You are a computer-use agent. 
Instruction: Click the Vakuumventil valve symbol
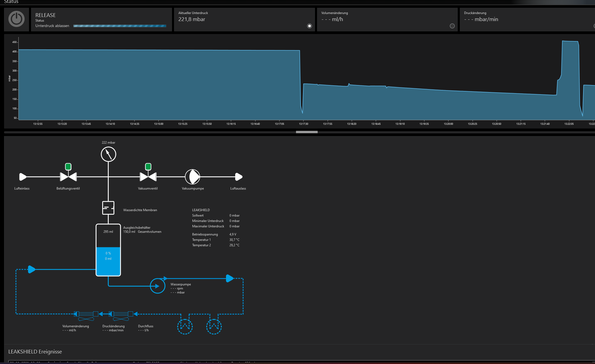148,177
